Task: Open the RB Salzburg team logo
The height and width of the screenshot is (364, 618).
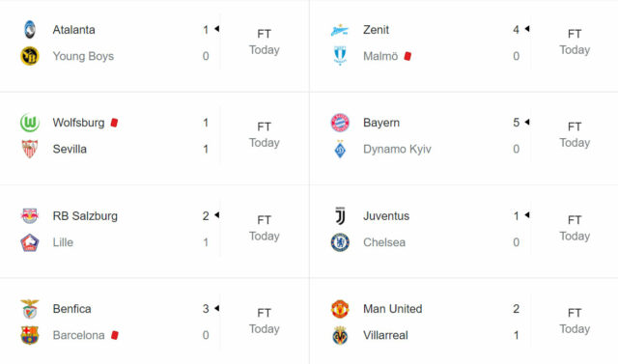Action: (30, 216)
